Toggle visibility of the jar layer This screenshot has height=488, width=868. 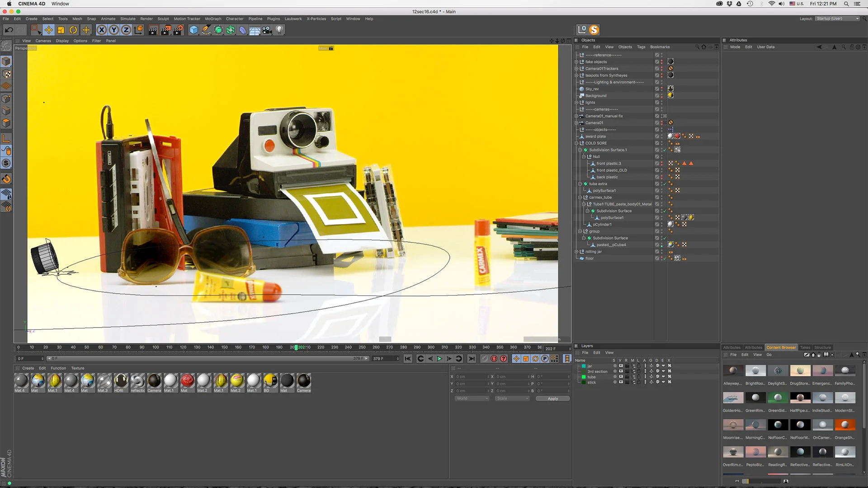[x=621, y=366]
